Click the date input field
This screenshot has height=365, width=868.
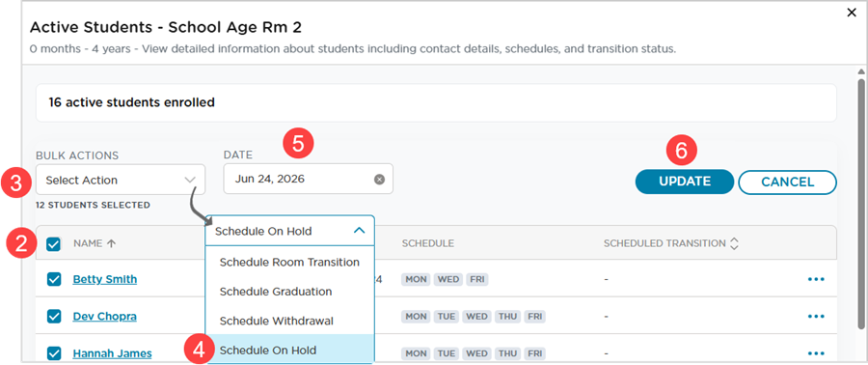(309, 179)
